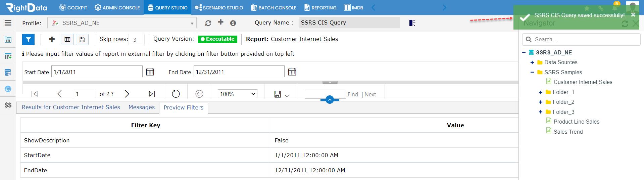Click the current page number field

tap(86, 94)
